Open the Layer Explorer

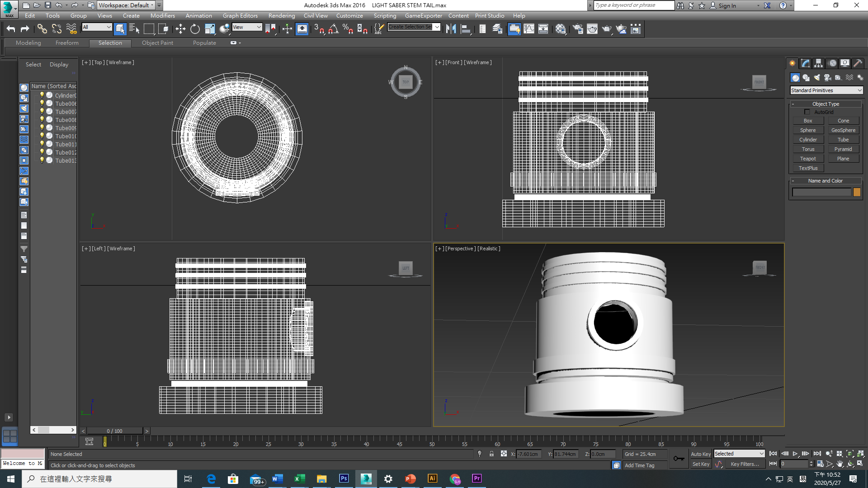coord(497,29)
